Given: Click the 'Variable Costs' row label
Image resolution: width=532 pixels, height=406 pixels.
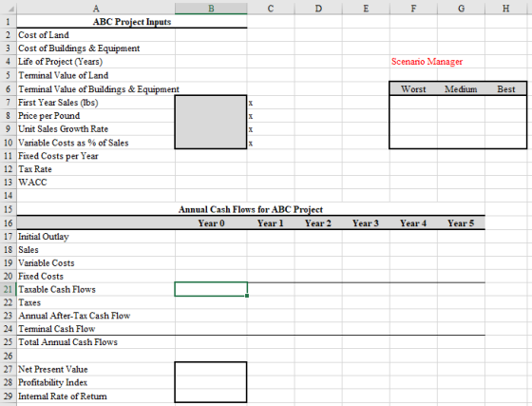Looking at the screenshot, I should [47, 263].
